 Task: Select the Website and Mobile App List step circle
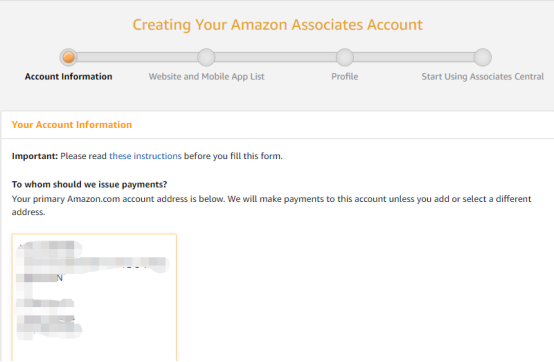tap(206, 57)
